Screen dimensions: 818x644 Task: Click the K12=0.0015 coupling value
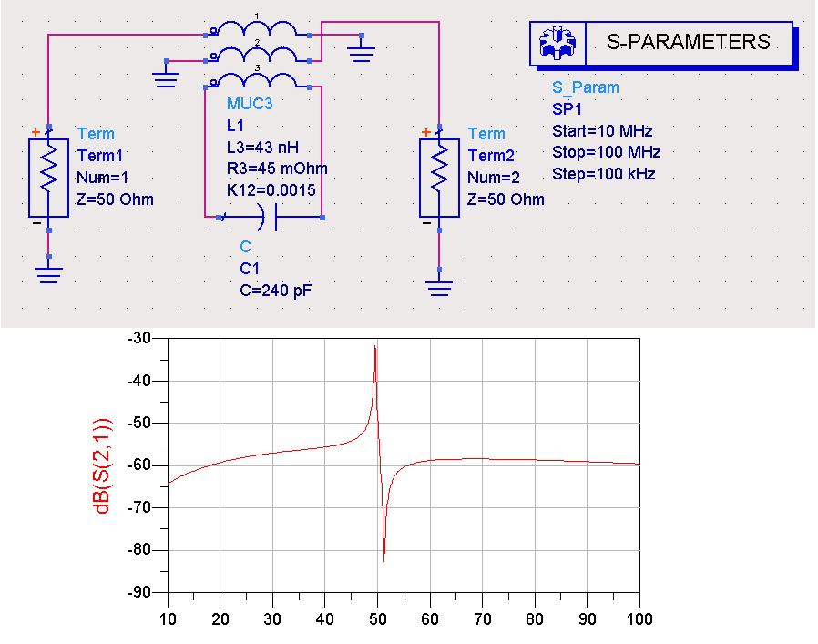click(x=271, y=189)
